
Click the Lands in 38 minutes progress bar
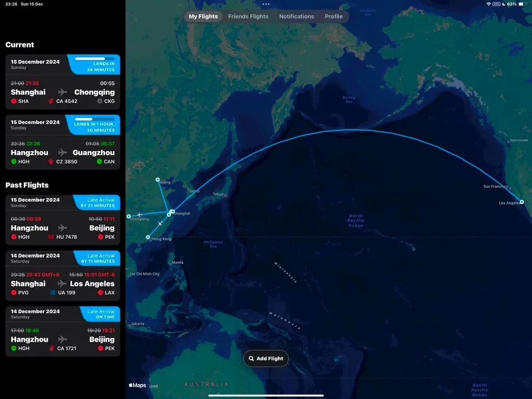click(x=95, y=59)
